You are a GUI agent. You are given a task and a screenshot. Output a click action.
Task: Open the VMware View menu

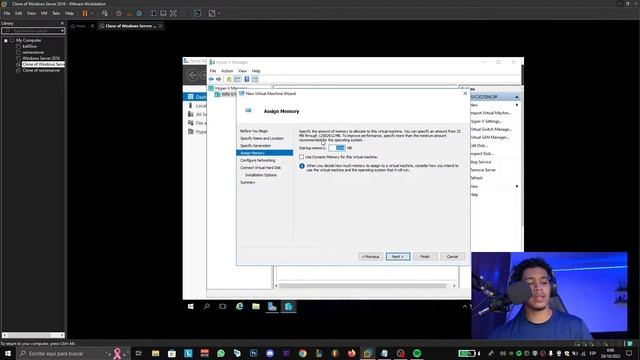31,13
